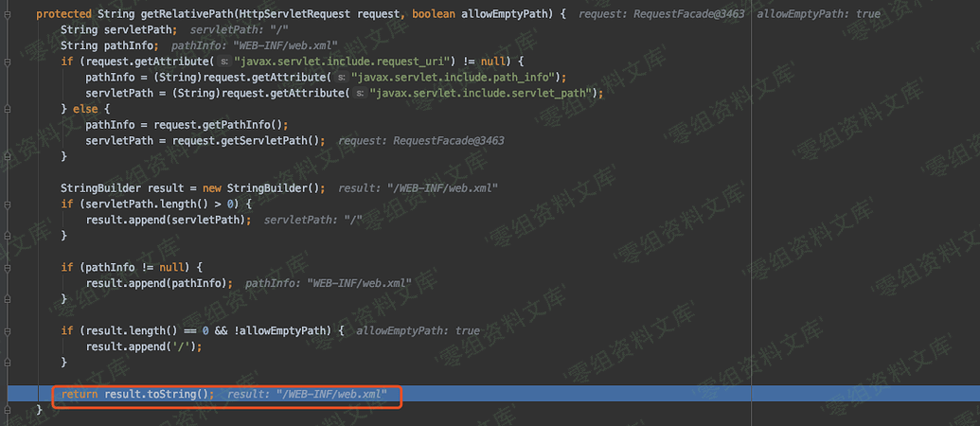Click on result.append('/') statement
The height and width of the screenshot is (426, 980).
(144, 346)
